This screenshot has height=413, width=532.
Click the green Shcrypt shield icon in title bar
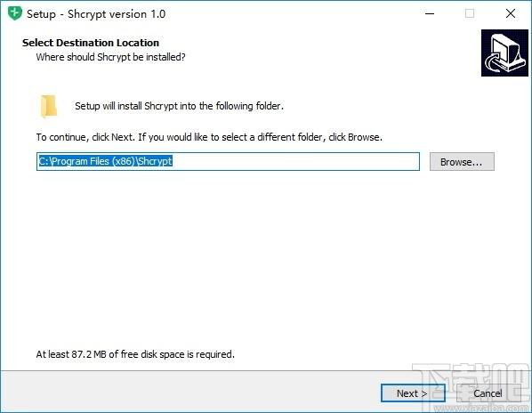(x=15, y=13)
